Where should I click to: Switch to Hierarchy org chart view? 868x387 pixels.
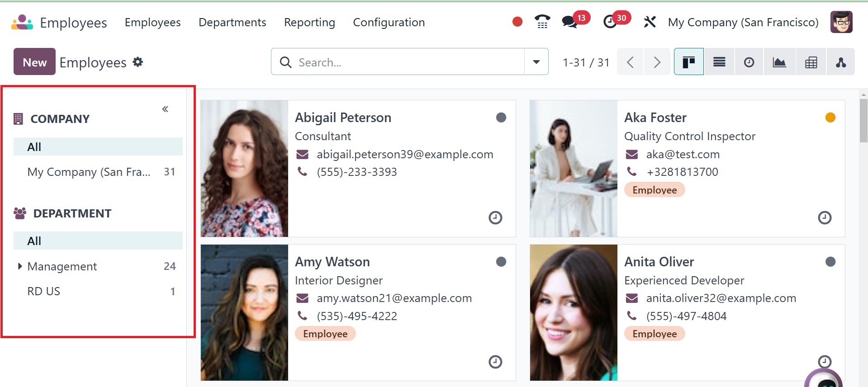pyautogui.click(x=841, y=62)
